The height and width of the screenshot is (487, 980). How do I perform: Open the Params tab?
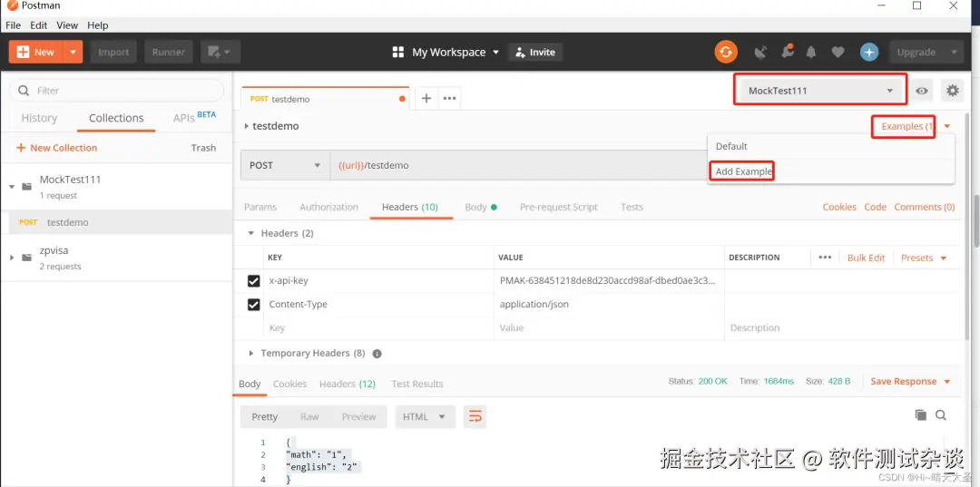pos(260,208)
